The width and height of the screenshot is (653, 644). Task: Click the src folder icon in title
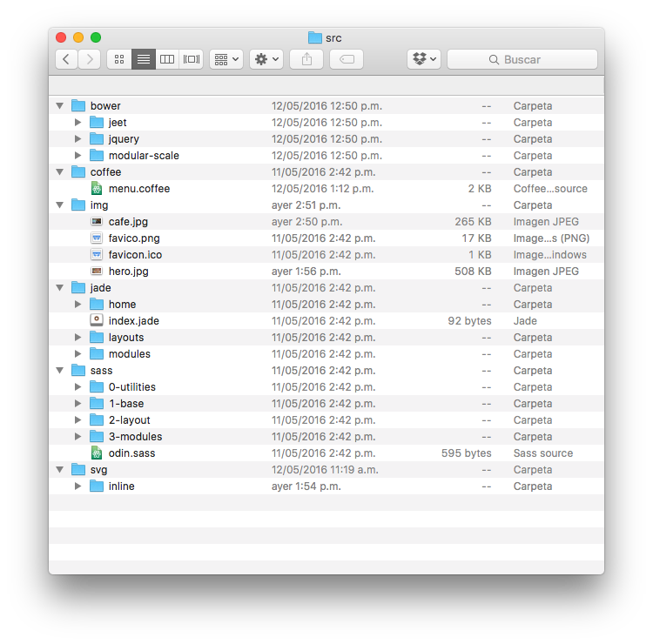click(315, 38)
